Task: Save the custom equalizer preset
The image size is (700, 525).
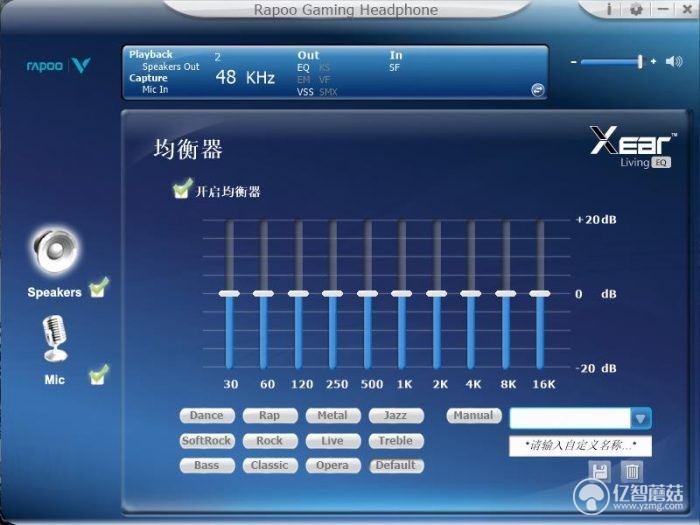Action: pyautogui.click(x=599, y=471)
